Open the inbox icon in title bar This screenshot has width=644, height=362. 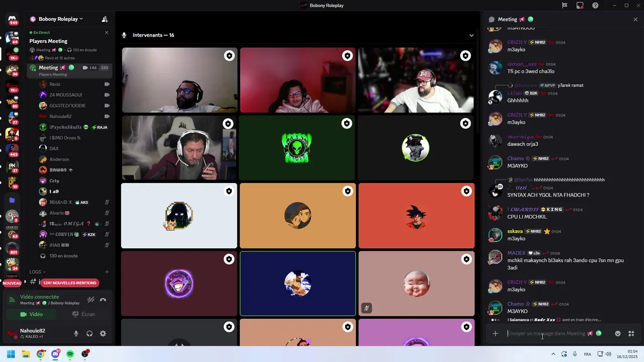(x=580, y=5)
